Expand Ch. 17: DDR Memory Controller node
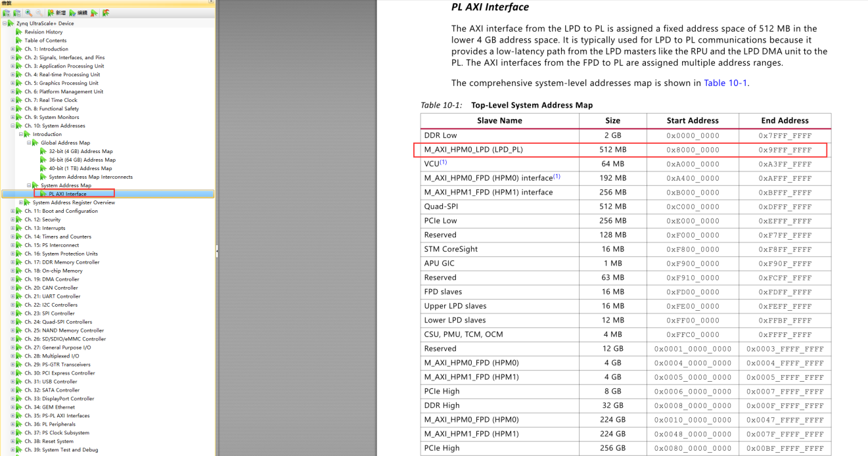The width and height of the screenshot is (868, 456). pos(12,263)
